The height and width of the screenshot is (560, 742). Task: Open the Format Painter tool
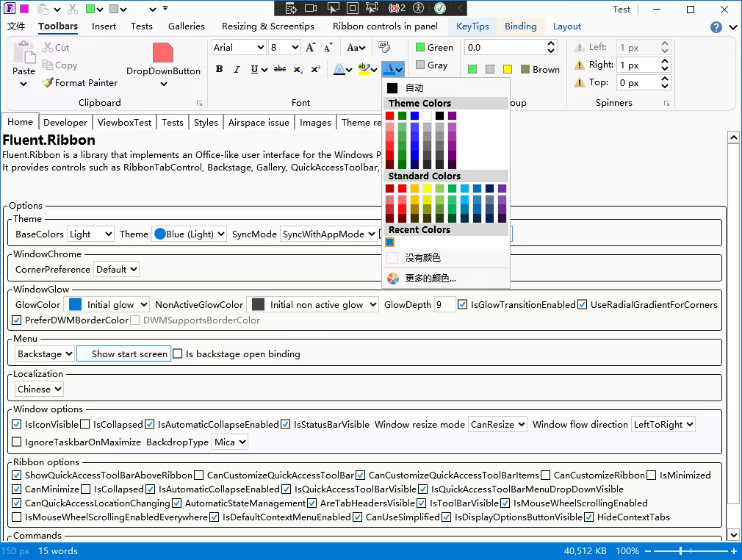point(79,83)
